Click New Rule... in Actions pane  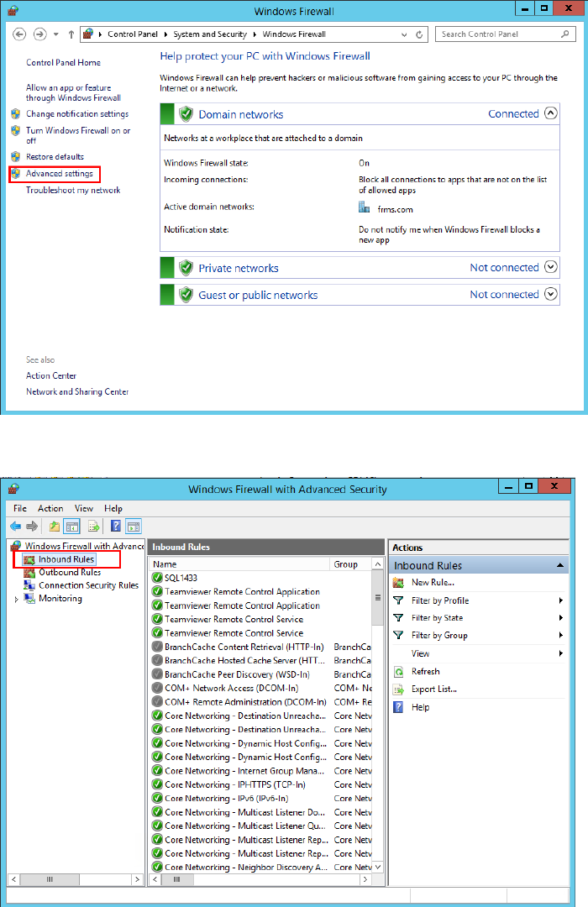pos(433,583)
